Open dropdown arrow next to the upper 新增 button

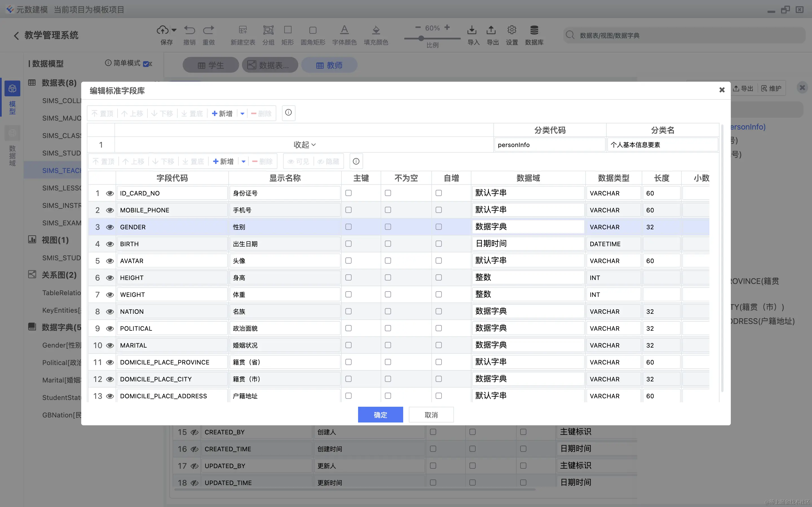[242, 114]
